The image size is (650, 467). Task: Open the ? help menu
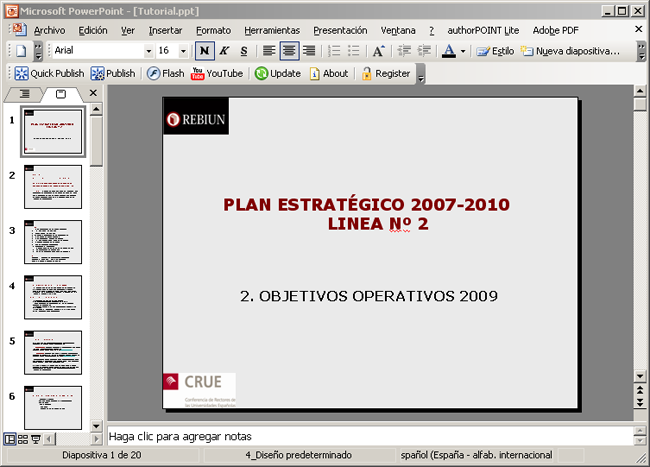(x=432, y=30)
